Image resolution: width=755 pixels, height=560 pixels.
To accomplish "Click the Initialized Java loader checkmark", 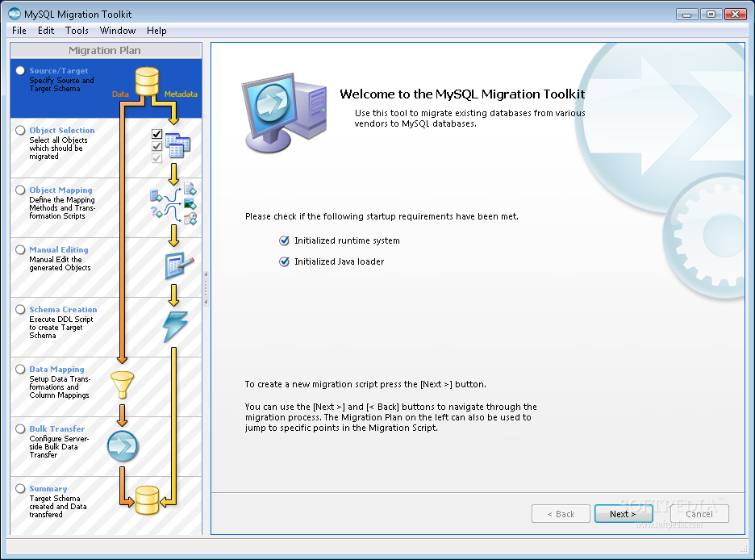I will coord(284,261).
